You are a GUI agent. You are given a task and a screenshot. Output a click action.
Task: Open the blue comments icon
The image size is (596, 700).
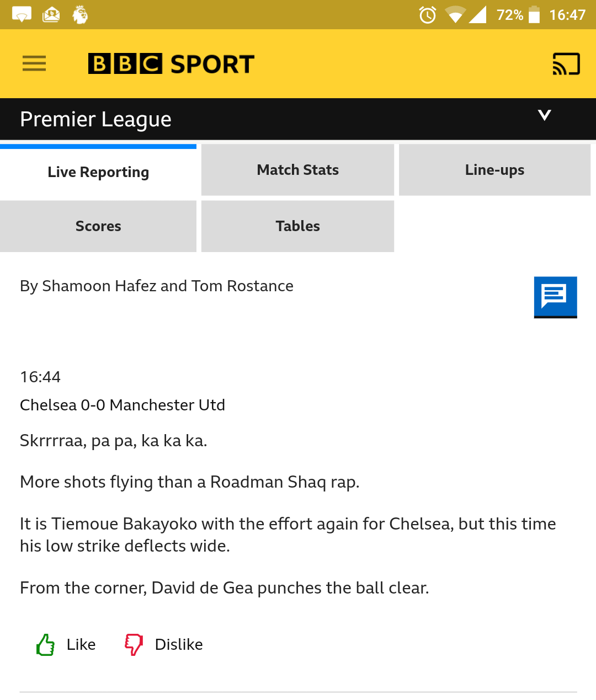(555, 297)
